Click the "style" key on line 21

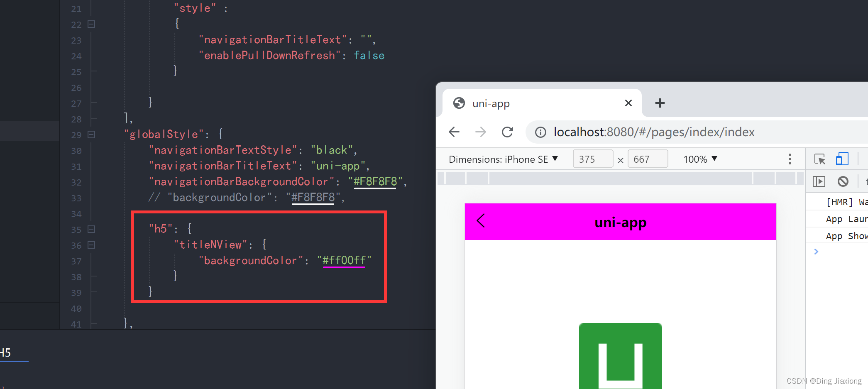point(195,8)
